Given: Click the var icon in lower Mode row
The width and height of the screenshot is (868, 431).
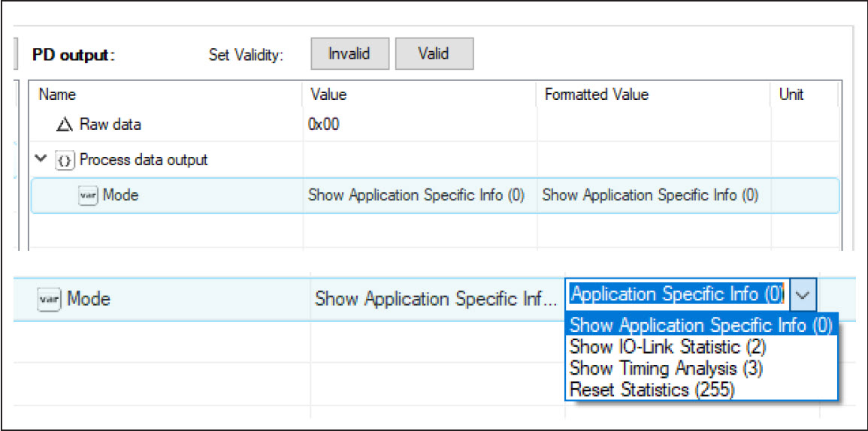Looking at the screenshot, I should 49,300.
